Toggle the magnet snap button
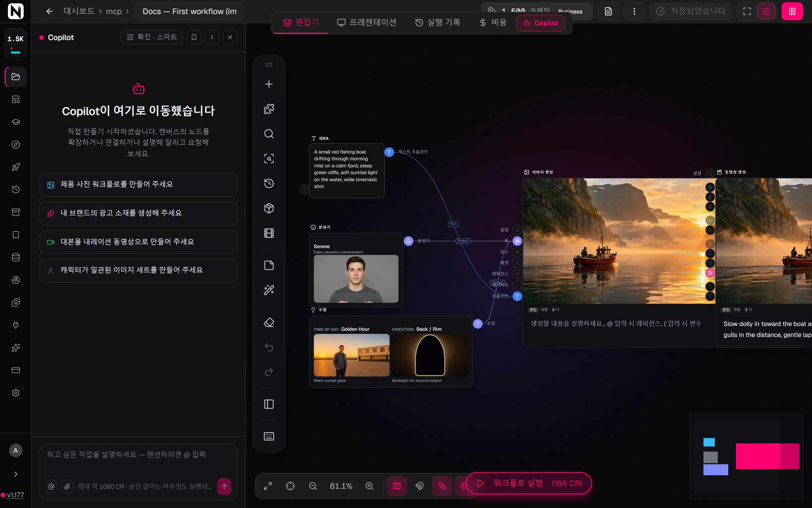Screen dimensions: 812x508 pyautogui.click(x=420, y=486)
